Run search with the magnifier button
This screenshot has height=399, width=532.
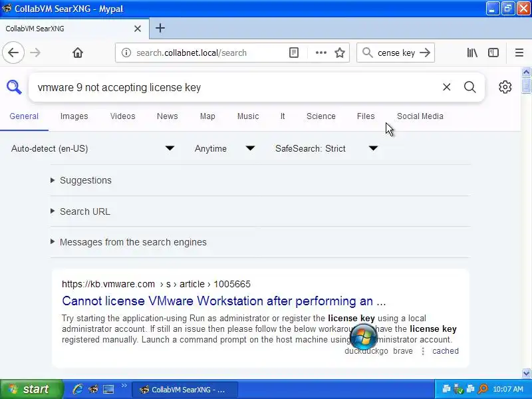pos(470,87)
